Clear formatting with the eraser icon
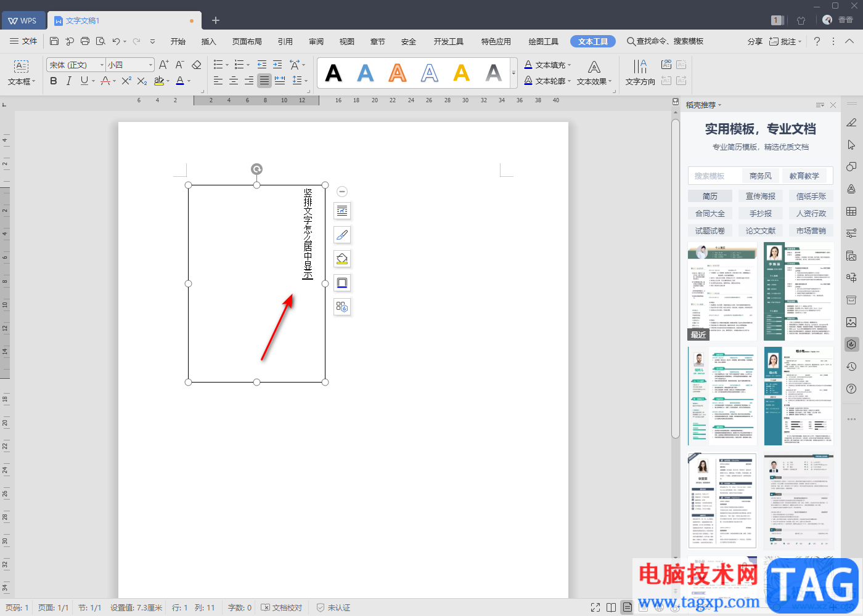Image resolution: width=863 pixels, height=616 pixels. coord(197,65)
